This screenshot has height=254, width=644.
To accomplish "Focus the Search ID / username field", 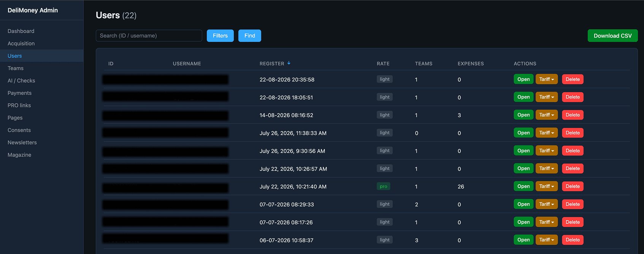I will click(149, 36).
